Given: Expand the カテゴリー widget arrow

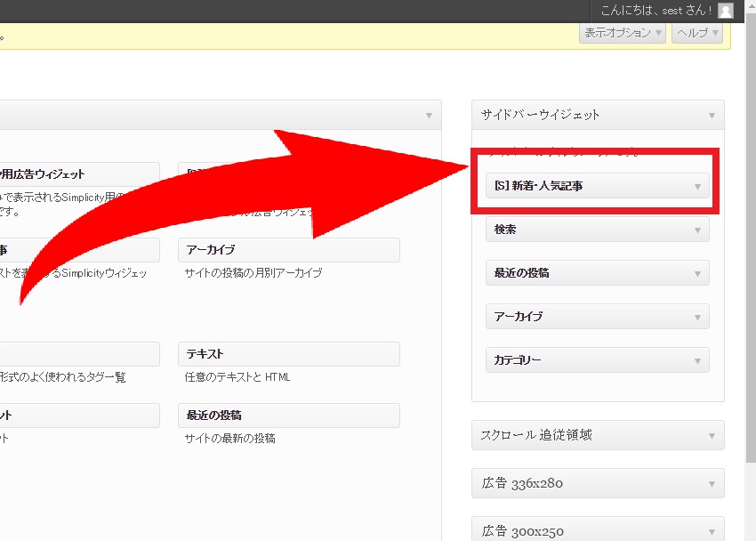Looking at the screenshot, I should point(697,360).
